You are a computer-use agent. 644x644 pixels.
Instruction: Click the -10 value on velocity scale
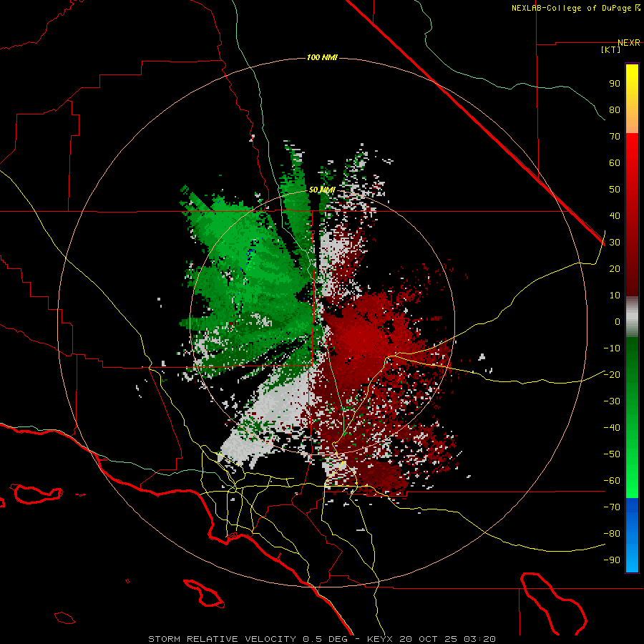click(612, 348)
